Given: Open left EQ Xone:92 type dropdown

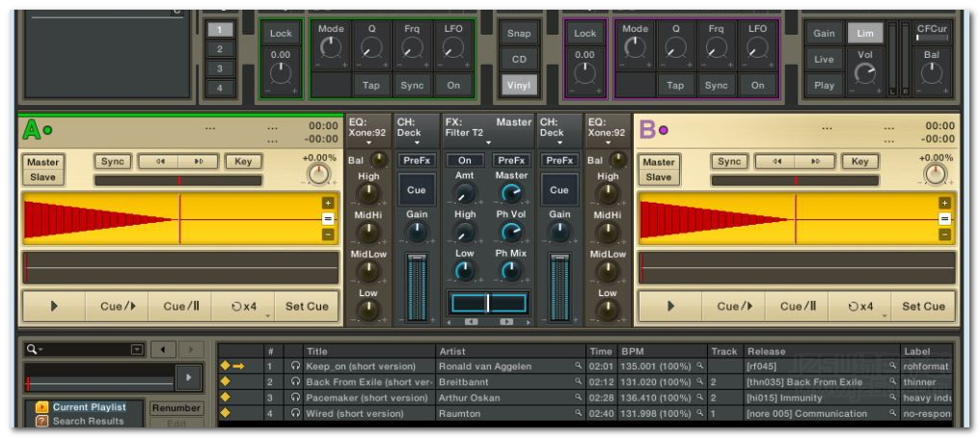Looking at the screenshot, I should click(x=369, y=143).
